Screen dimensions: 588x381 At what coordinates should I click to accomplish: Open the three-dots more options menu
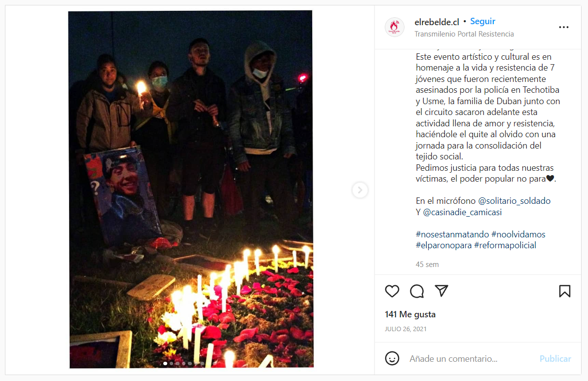[564, 27]
